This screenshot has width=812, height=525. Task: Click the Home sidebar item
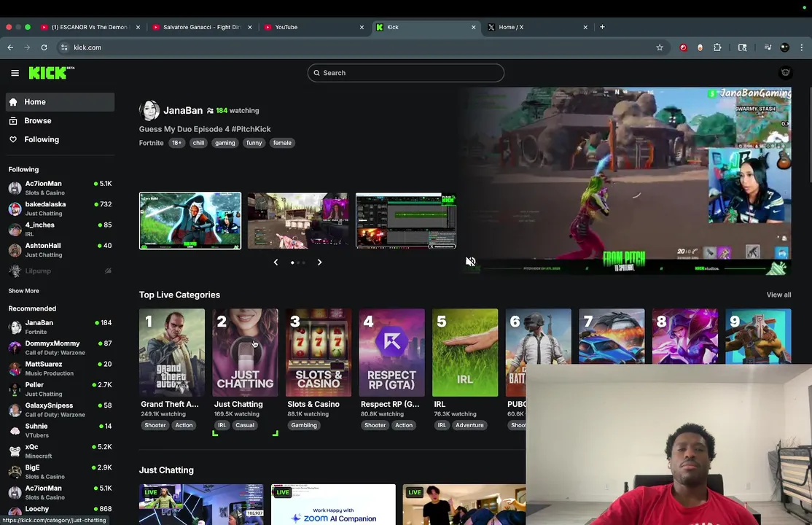60,102
